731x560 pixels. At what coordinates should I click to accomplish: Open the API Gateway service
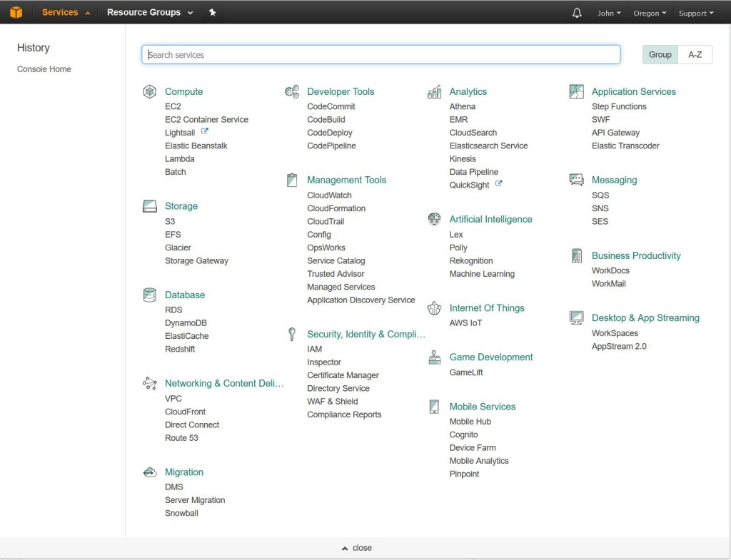click(x=615, y=133)
